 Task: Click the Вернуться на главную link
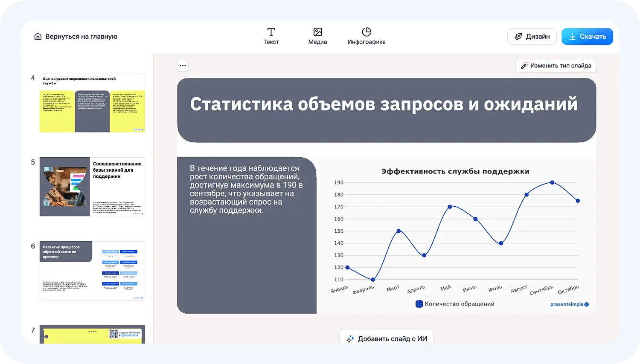pyautogui.click(x=81, y=37)
